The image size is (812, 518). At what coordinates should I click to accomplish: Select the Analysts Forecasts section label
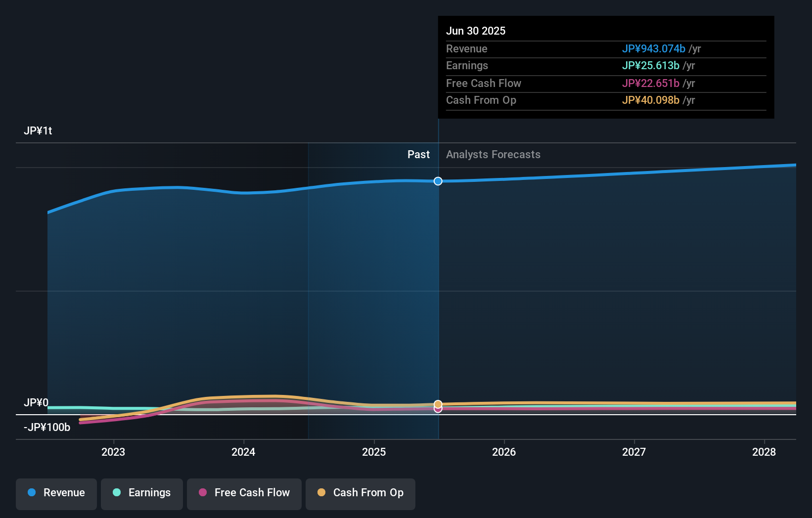click(493, 154)
